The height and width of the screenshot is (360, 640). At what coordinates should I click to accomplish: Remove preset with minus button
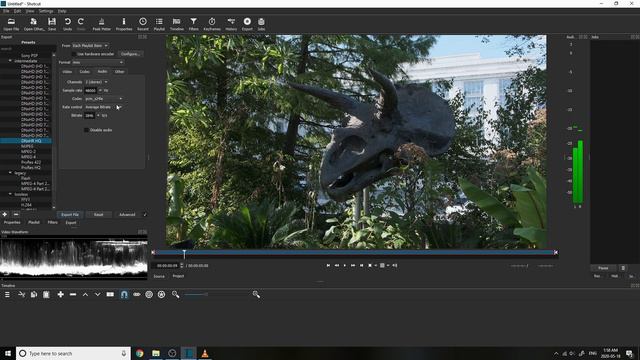tap(16, 214)
